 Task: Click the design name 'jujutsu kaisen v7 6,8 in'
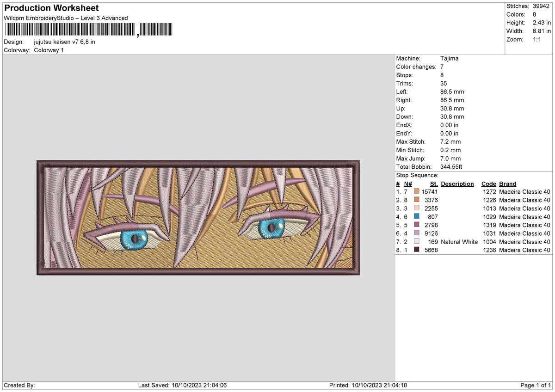pos(64,42)
